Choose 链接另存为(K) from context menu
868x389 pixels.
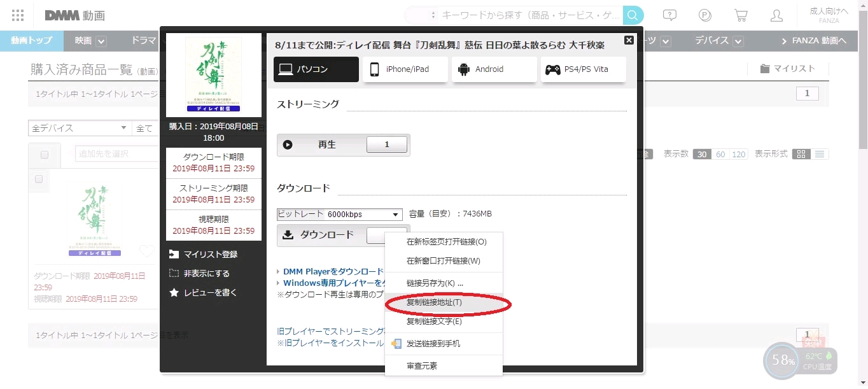pos(444,283)
